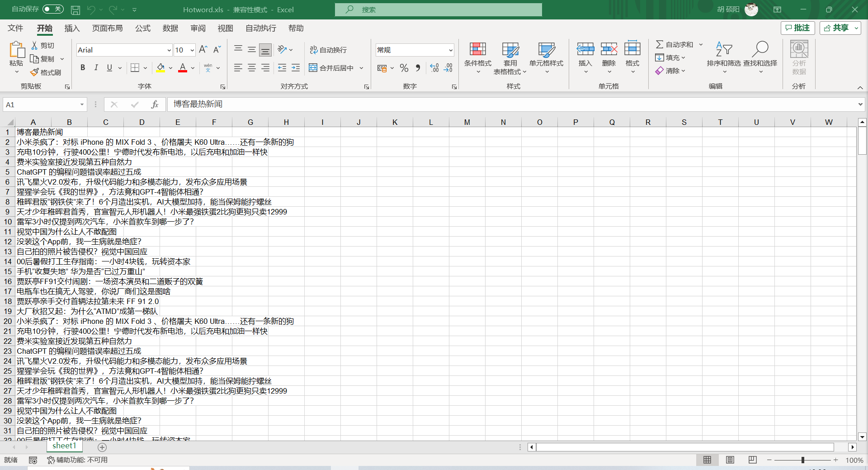
Task: Click the Conditional Formatting icon
Action: pos(477,49)
